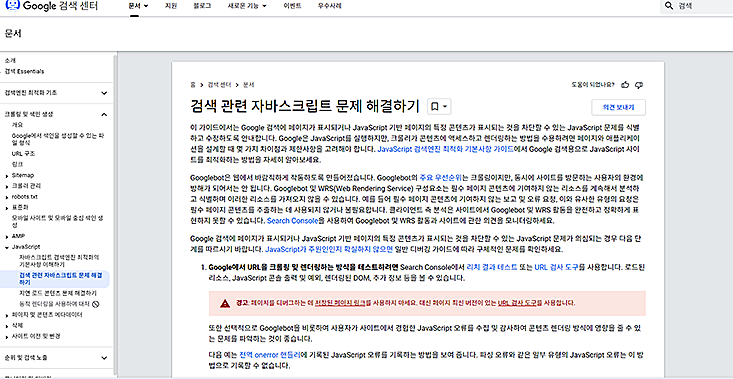This screenshot has height=379, width=733.
Task: Click the search magnifier icon
Action: pos(669,6)
